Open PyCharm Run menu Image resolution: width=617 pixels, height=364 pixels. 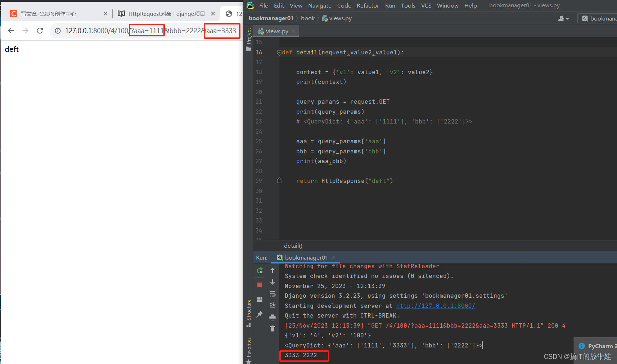(390, 5)
